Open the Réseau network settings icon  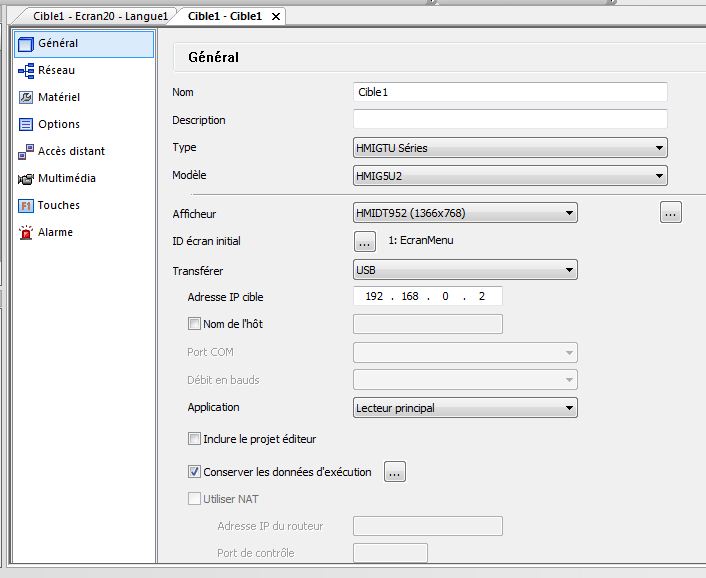coord(27,71)
